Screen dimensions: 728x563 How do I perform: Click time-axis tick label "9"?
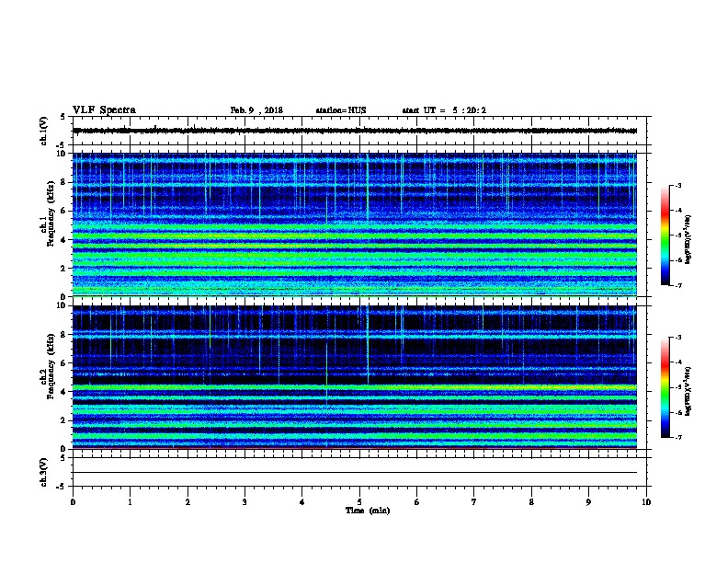(x=588, y=501)
